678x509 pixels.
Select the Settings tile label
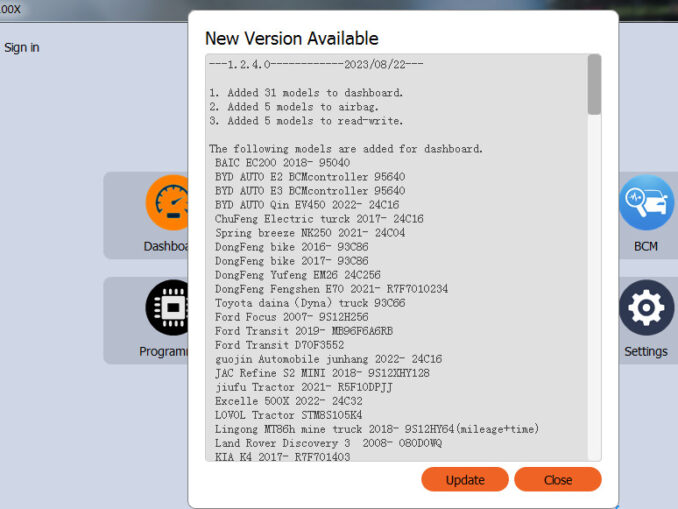(x=645, y=352)
